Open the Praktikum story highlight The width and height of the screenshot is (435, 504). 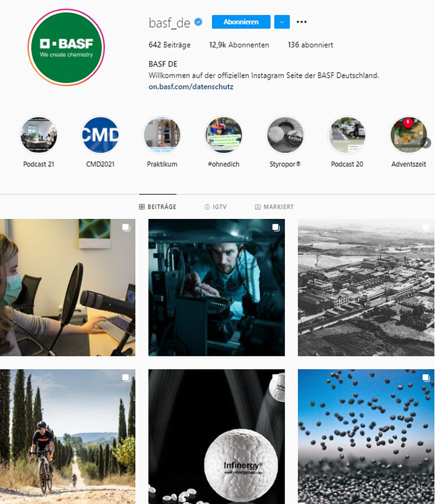click(162, 135)
